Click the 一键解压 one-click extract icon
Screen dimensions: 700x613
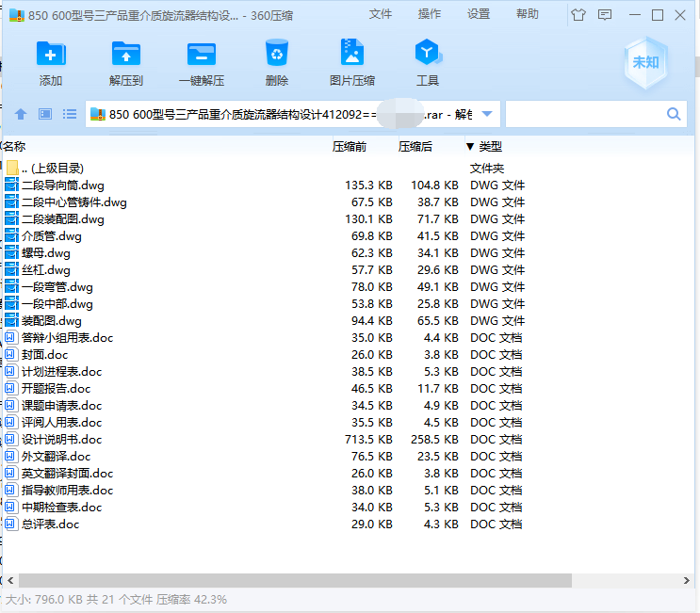tap(202, 54)
